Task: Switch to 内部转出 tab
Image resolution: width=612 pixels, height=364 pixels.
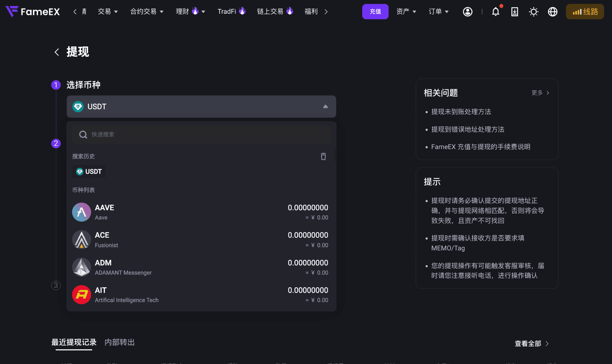Action: pyautogui.click(x=120, y=342)
